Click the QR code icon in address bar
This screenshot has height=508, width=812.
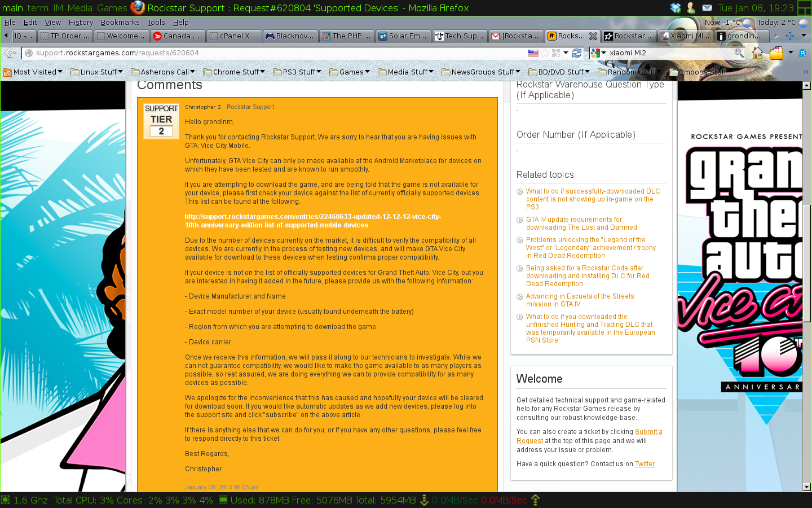click(x=556, y=53)
